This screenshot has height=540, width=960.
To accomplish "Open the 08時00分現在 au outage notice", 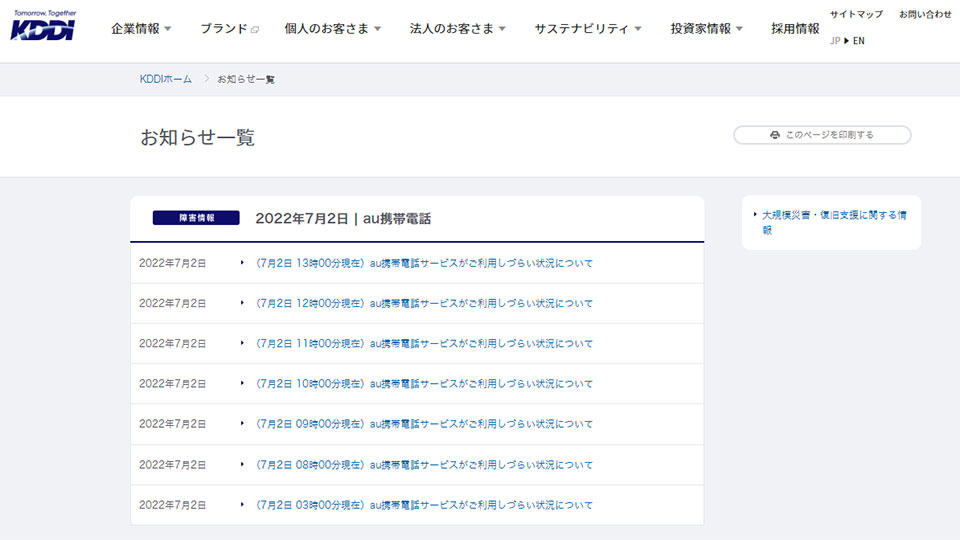I will 424,465.
